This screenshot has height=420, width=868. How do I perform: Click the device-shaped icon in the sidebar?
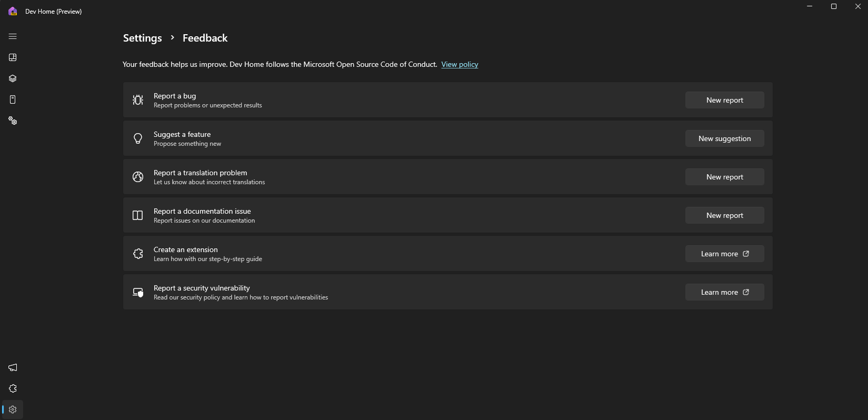click(x=13, y=99)
